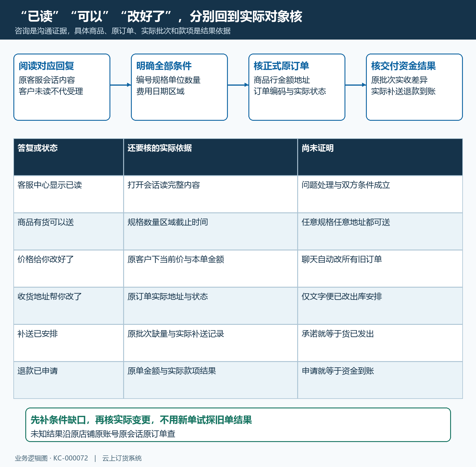The width and height of the screenshot is (476, 467).
Task: Click the cell 商品有货可以送
Action: pos(69,231)
